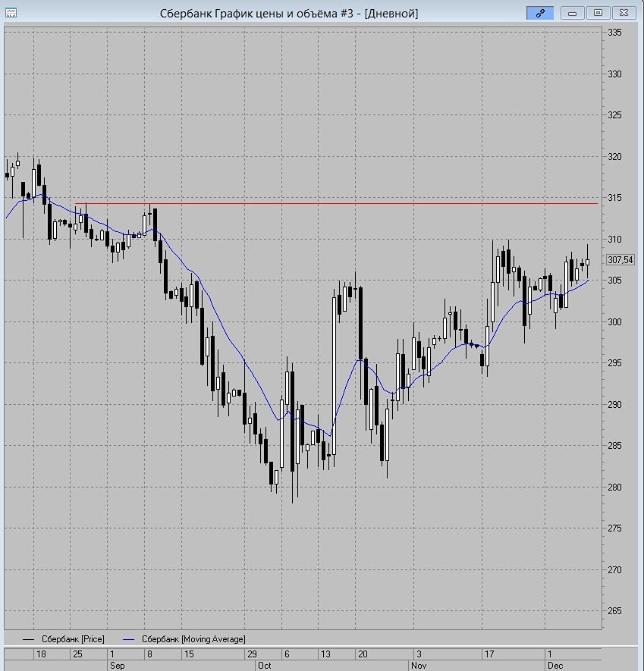Click the 335 price axis label

click(614, 33)
